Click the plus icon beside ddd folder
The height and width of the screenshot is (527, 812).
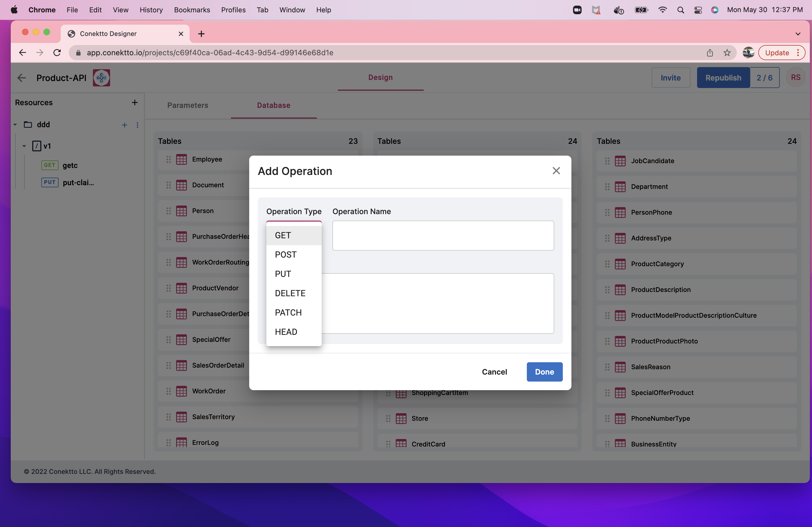[125, 125]
